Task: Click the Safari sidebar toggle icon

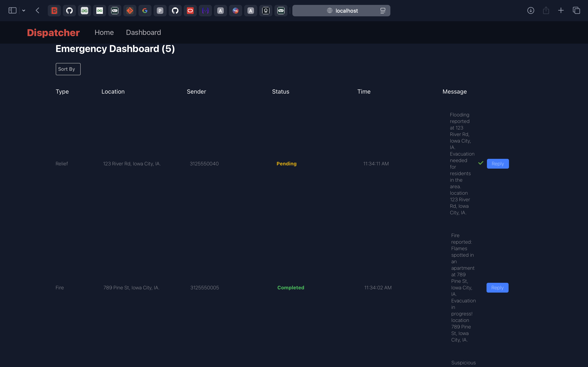Action: [12, 10]
